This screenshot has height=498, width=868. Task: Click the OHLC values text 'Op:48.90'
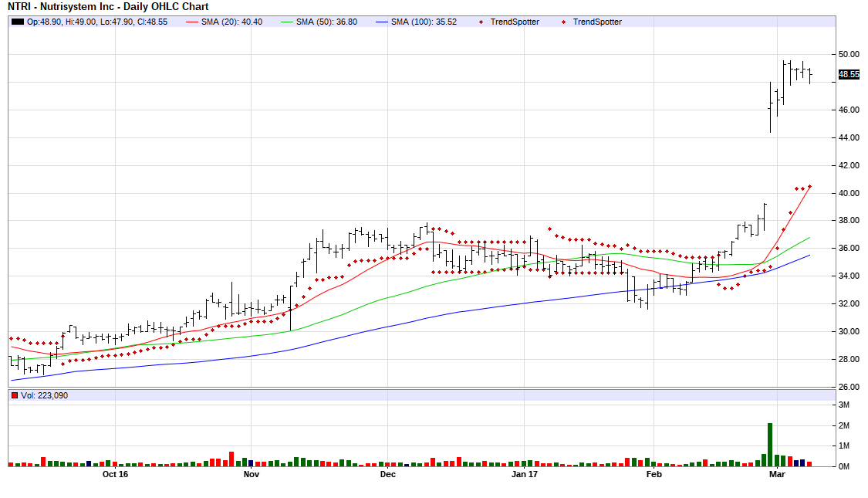click(x=43, y=22)
